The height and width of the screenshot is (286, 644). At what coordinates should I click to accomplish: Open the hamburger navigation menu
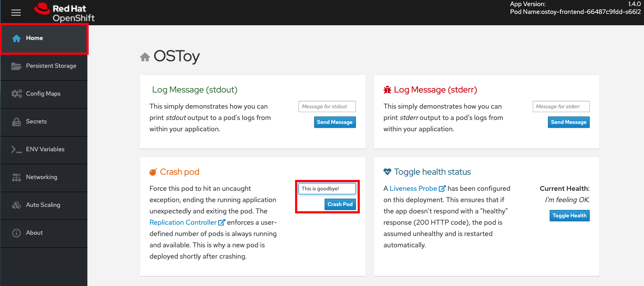coord(16,13)
